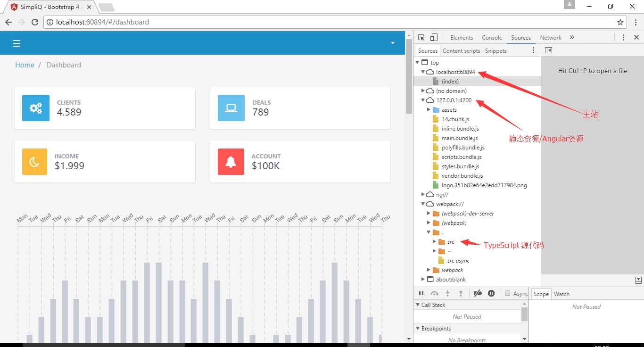The image size is (644, 347).
Task: Open vendor.bundle.js file
Action: click(462, 176)
